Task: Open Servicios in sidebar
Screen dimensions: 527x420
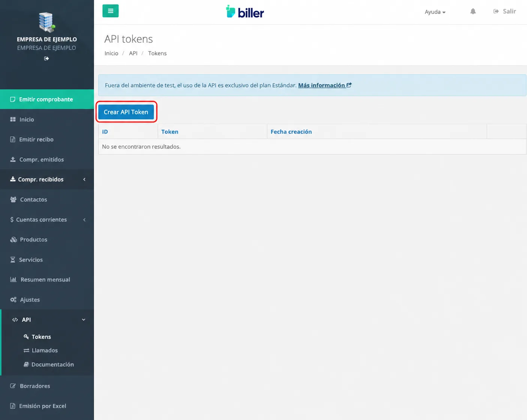Action: click(x=47, y=259)
